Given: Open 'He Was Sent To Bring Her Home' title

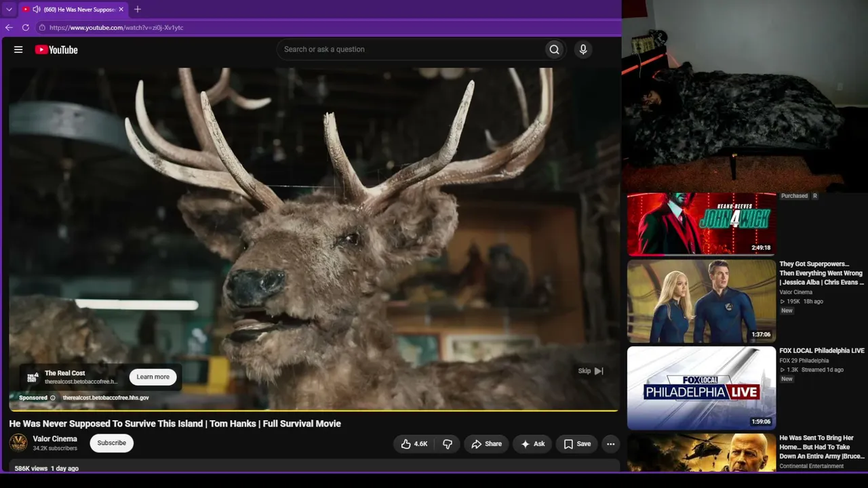Looking at the screenshot, I should (822, 447).
